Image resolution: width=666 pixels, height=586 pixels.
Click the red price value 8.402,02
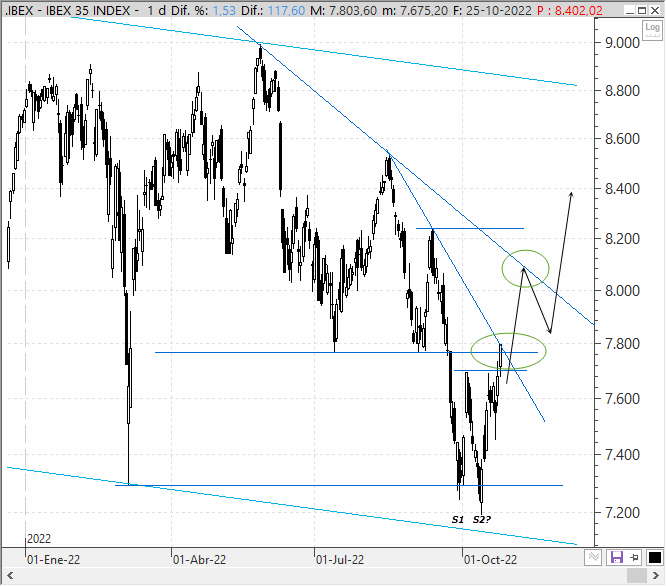pos(579,11)
